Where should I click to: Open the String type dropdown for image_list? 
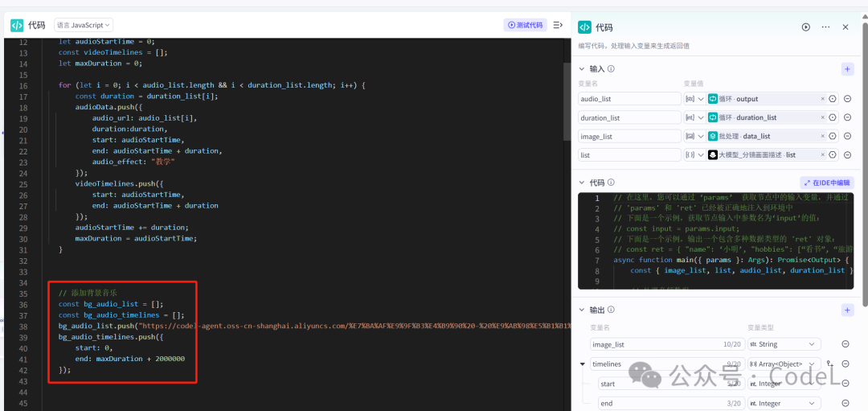784,344
